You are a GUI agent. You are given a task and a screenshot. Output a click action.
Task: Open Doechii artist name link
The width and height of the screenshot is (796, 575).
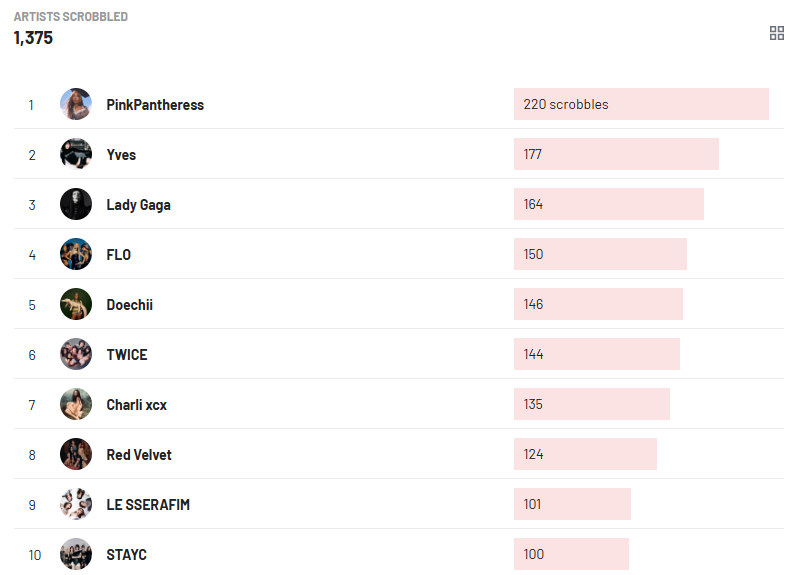coord(130,305)
